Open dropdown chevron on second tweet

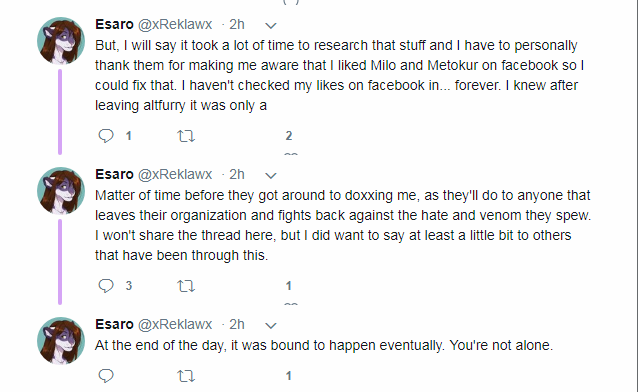click(x=271, y=176)
